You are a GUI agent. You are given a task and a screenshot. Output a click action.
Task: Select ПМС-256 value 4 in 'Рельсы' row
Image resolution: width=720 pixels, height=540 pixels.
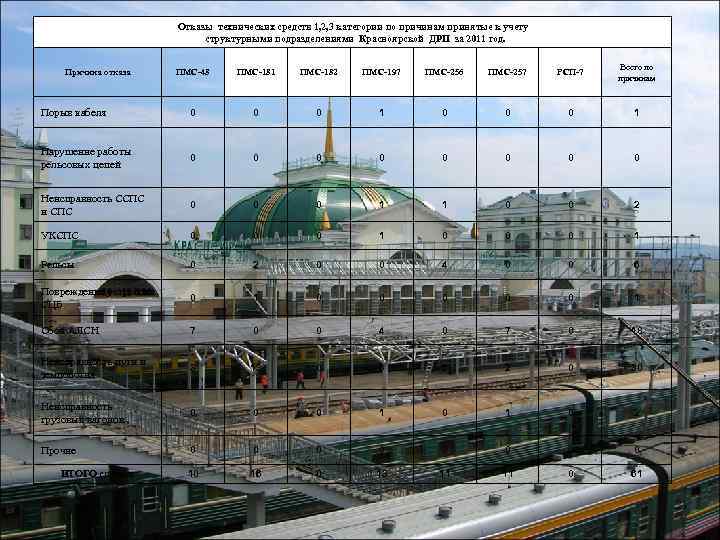[444, 264]
